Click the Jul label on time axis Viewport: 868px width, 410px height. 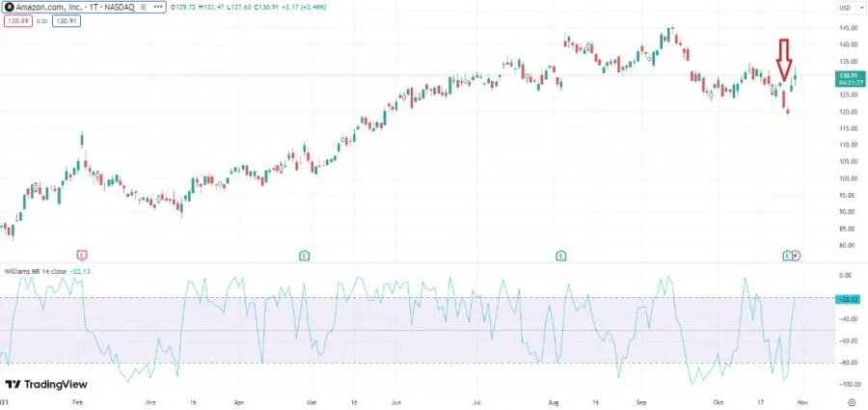point(476,402)
